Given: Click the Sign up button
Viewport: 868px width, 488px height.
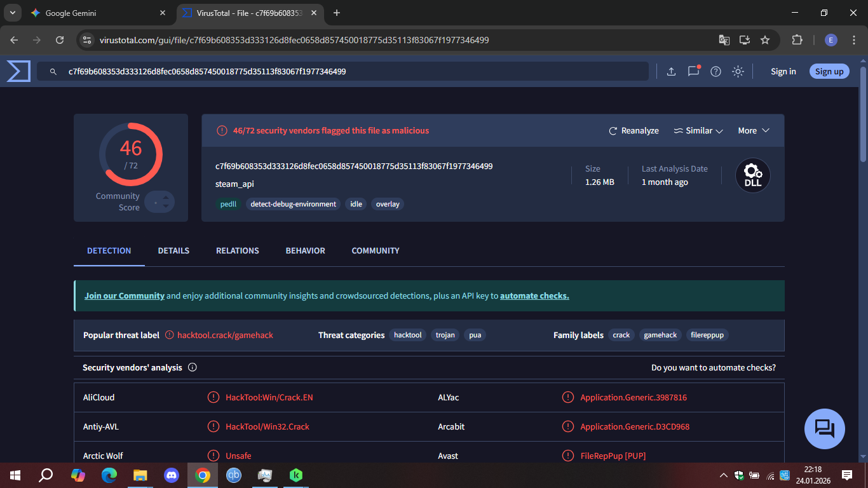Looking at the screenshot, I should click(x=829, y=71).
